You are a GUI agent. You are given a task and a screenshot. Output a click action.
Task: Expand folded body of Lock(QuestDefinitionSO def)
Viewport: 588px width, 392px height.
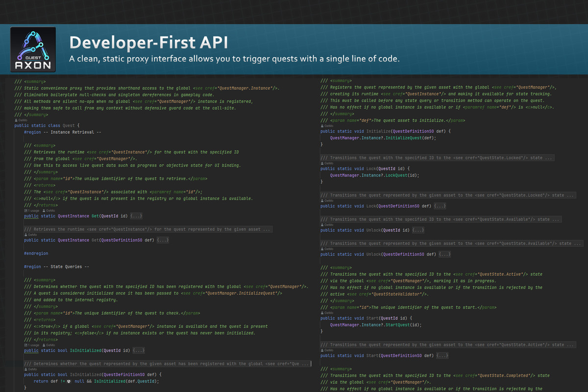coord(440,206)
